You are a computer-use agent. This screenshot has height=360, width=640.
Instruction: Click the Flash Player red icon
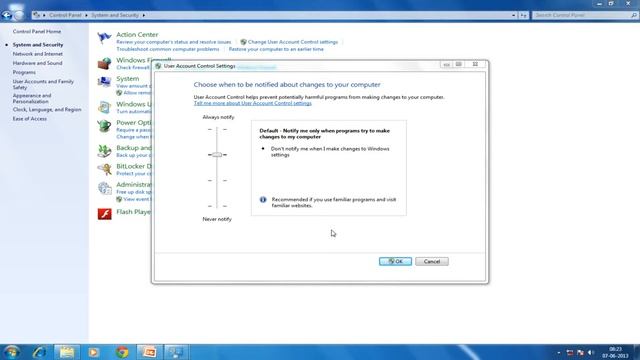tap(104, 214)
